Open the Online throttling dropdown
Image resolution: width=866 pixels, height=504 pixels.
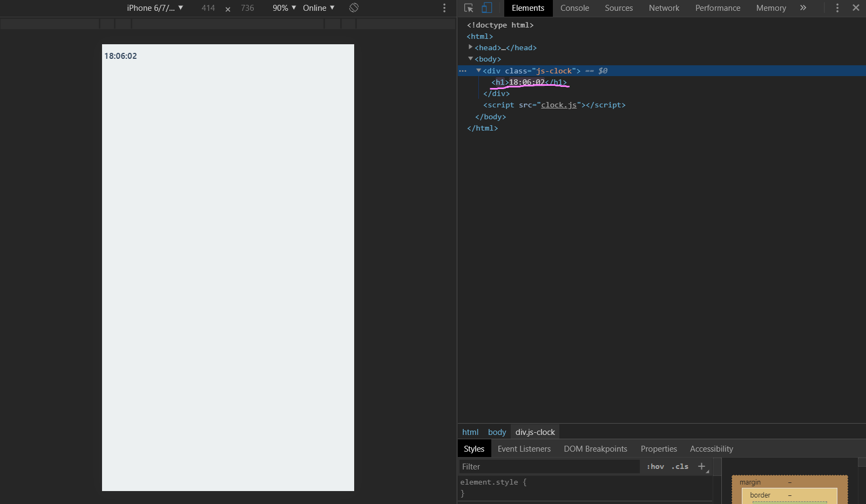coord(319,8)
